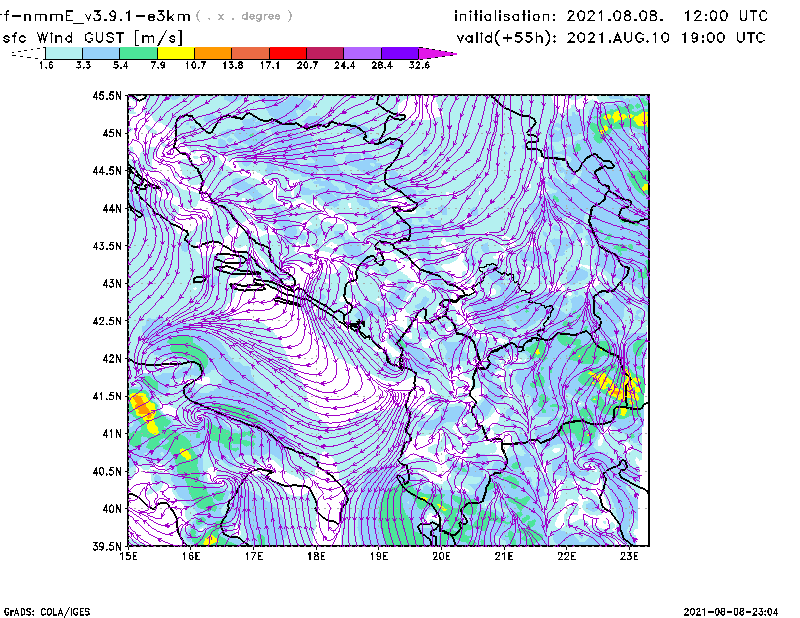Click the 23E longitude label
This screenshot has height=618, width=800.
point(629,556)
